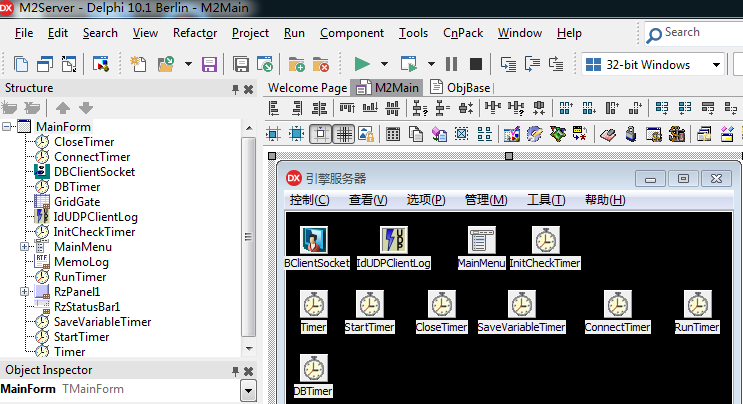Align left edges with CnPack toolbar icon

(274, 108)
